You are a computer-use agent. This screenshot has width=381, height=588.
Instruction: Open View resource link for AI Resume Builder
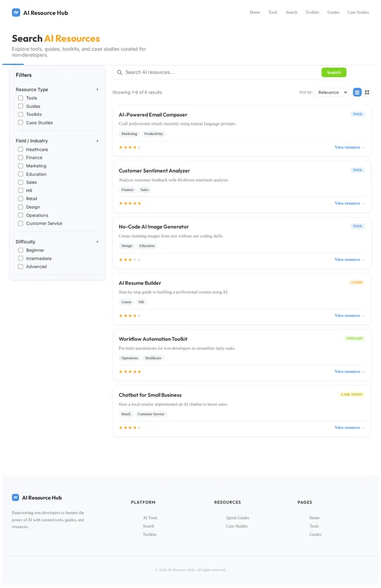click(349, 316)
